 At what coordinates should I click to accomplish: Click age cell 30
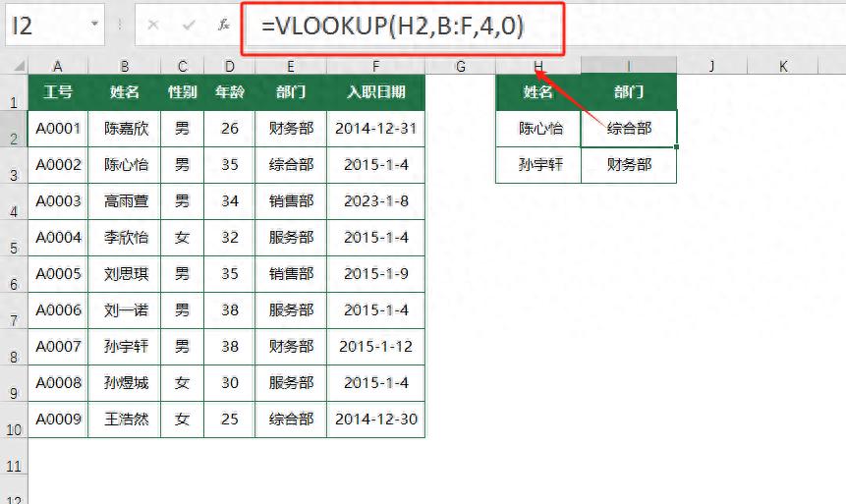(x=229, y=383)
